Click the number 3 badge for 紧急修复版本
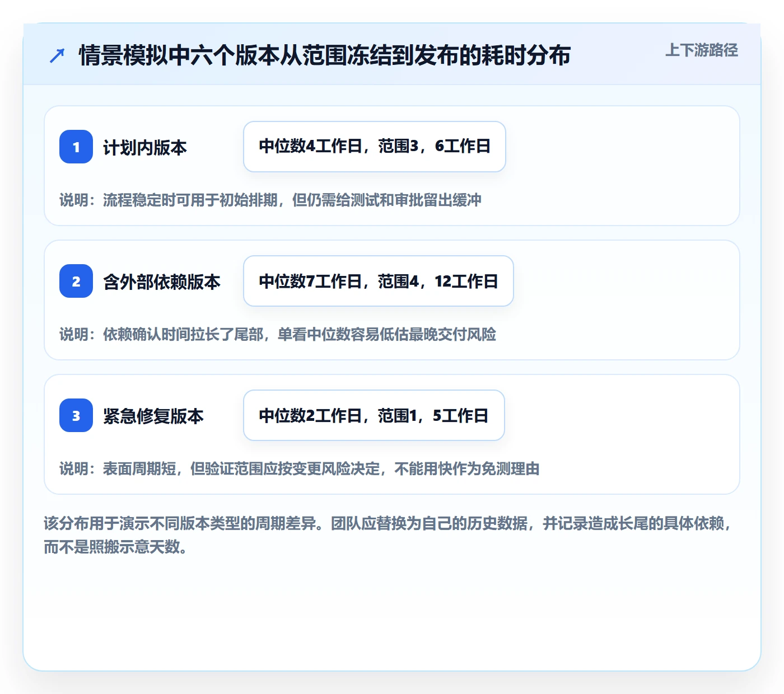The width and height of the screenshot is (784, 694). coord(76,415)
